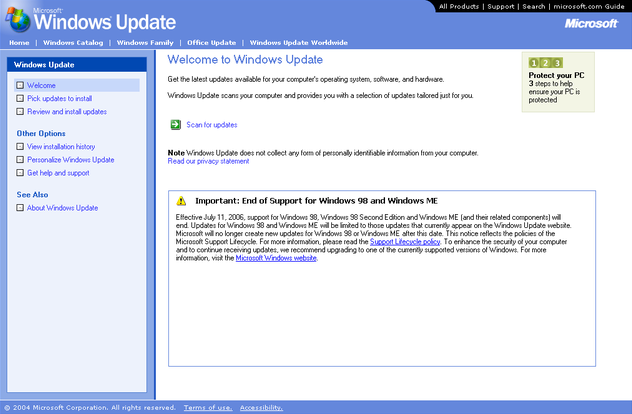
Task: Click the Microsoft logo at top right
Action: click(x=591, y=23)
